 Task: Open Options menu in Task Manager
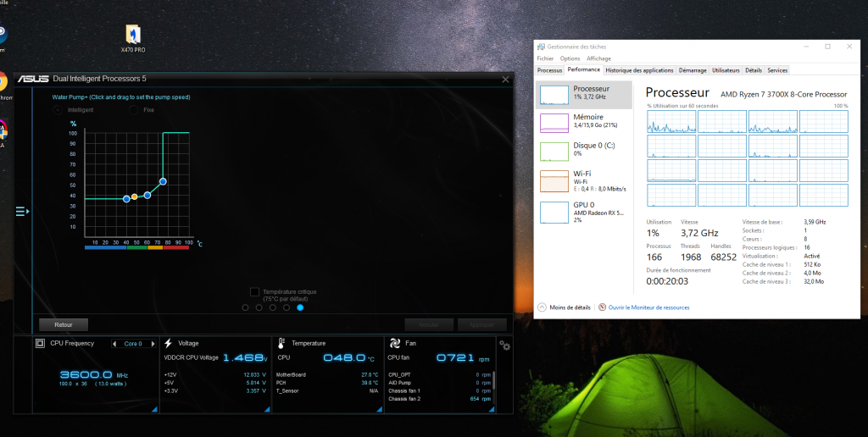pos(570,58)
